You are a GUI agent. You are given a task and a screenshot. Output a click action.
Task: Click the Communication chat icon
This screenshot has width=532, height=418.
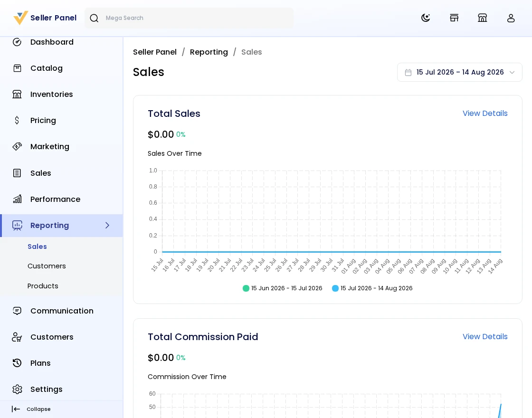pos(17,311)
